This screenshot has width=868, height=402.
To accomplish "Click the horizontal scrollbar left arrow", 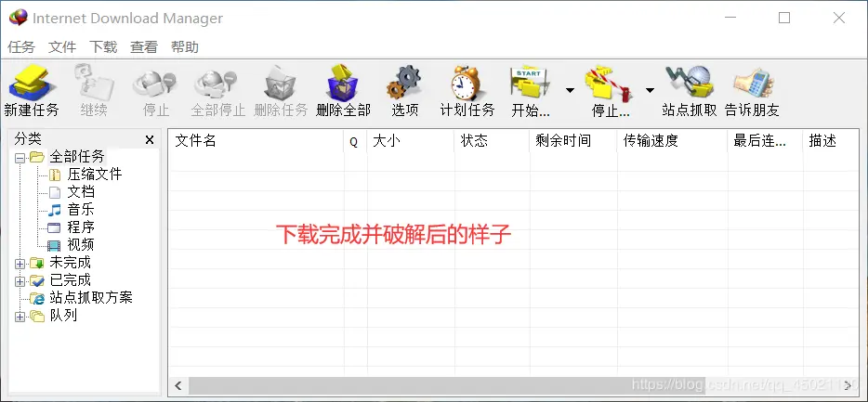I will coord(178,385).
